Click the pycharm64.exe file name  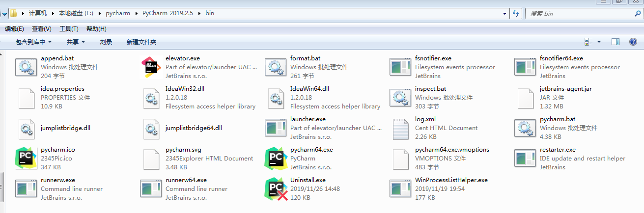tap(311, 150)
